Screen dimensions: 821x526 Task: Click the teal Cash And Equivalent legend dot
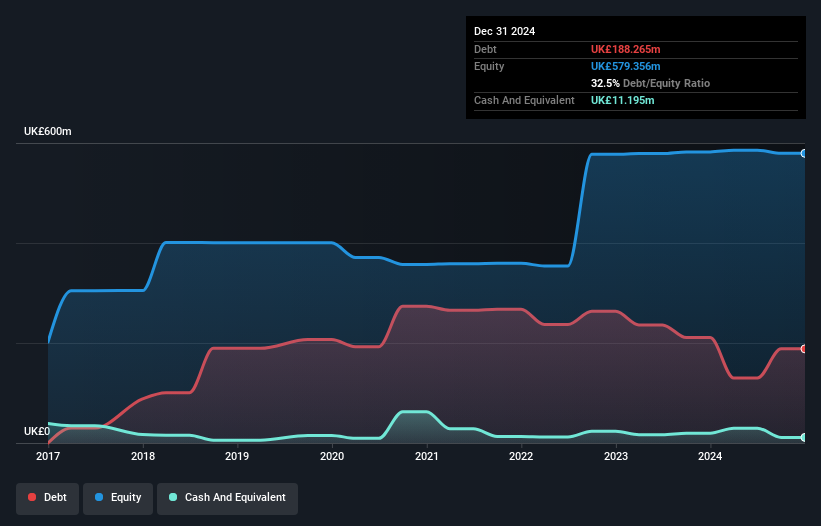coord(173,497)
